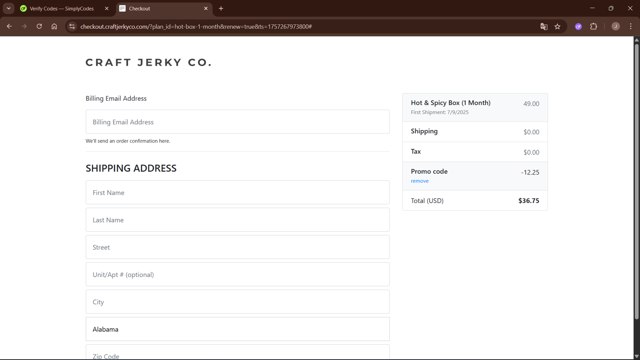This screenshot has height=360, width=640.
Task: Close the browser window
Action: click(630, 8)
